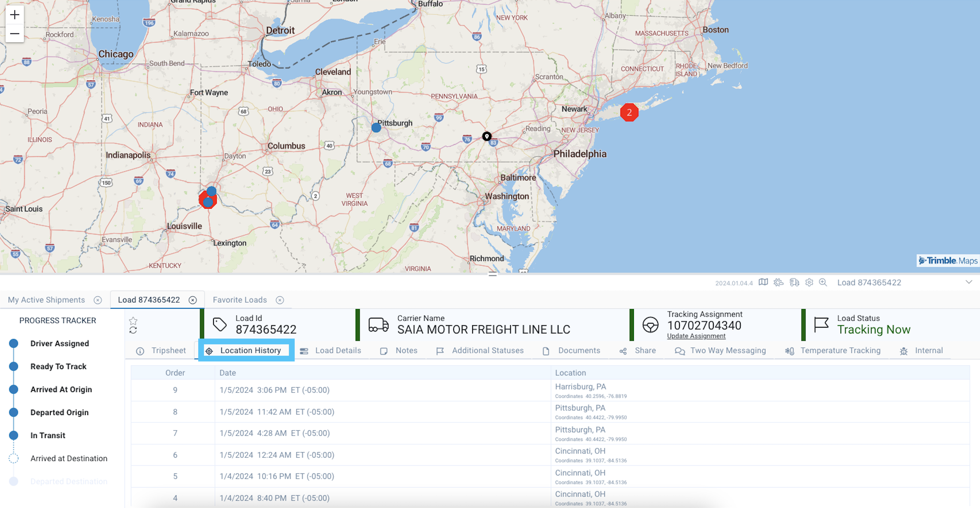Switch to Favorite Loads tab
This screenshot has width=980, height=508.
pyautogui.click(x=240, y=300)
